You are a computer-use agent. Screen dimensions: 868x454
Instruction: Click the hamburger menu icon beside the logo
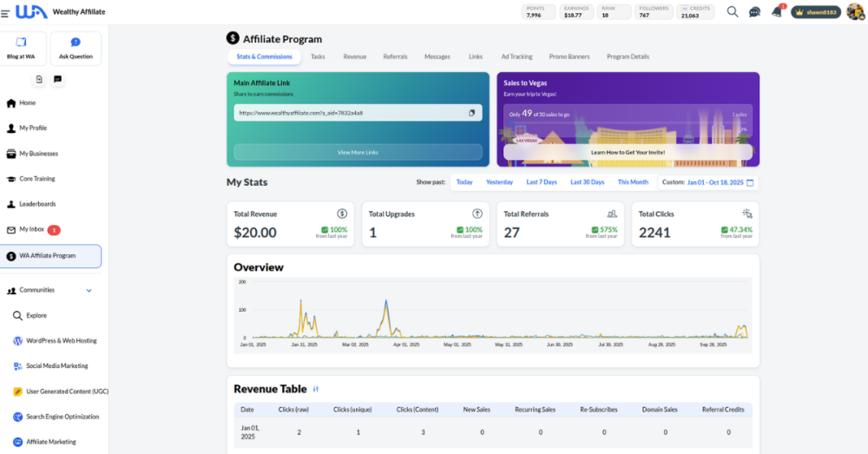click(5, 12)
